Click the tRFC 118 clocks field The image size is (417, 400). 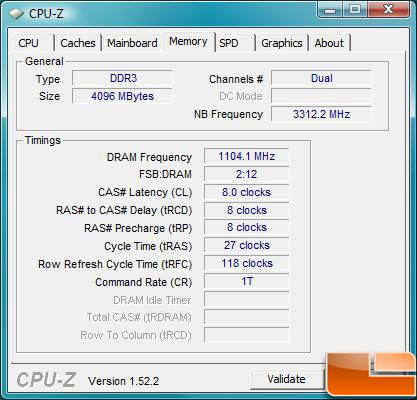(x=246, y=263)
